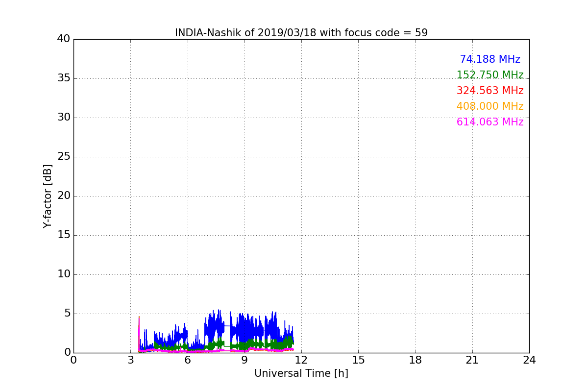The image size is (588, 392).
Task: Click the x-axis tick label 3
Action: (130, 360)
